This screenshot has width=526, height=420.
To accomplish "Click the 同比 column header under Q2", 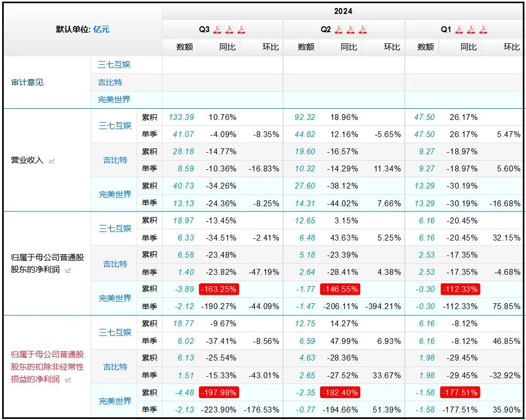I will [x=349, y=47].
